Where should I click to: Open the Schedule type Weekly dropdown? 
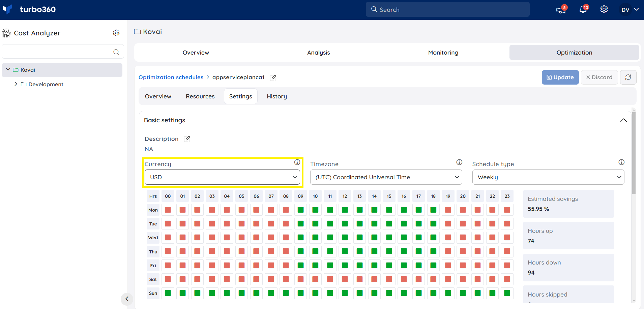coord(548,177)
